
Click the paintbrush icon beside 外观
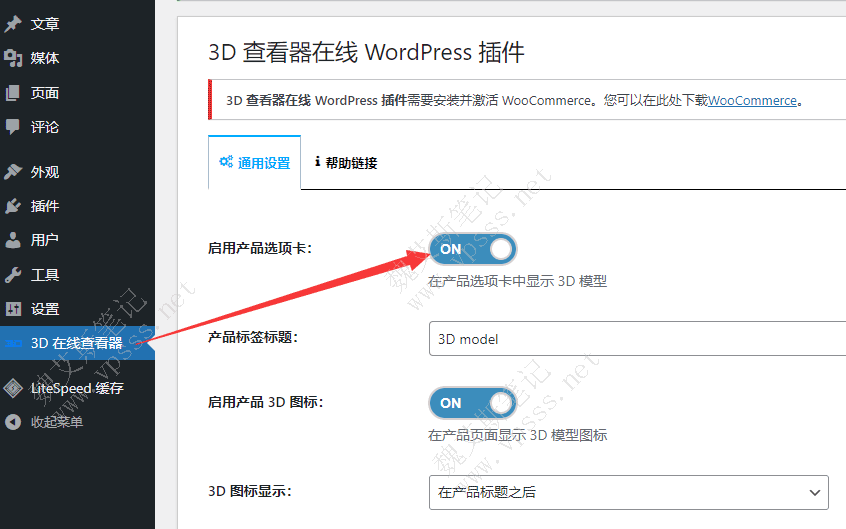point(13,172)
